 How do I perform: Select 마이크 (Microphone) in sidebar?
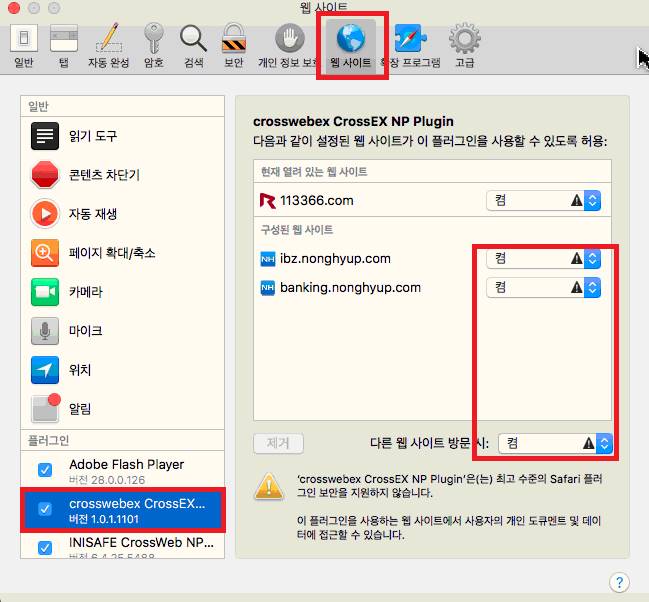123,331
